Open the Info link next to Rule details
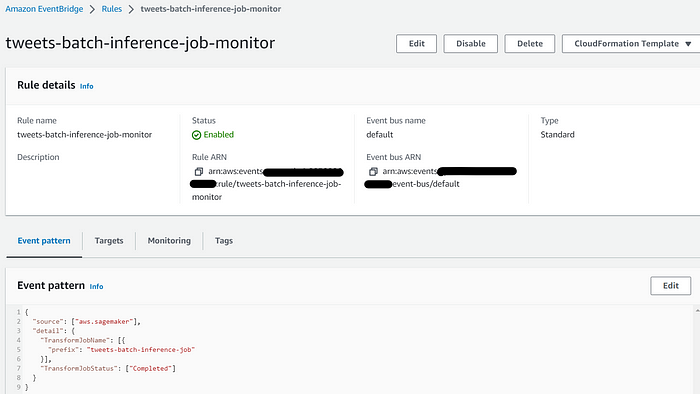Screen dimensions: 700x394 [x=87, y=86]
